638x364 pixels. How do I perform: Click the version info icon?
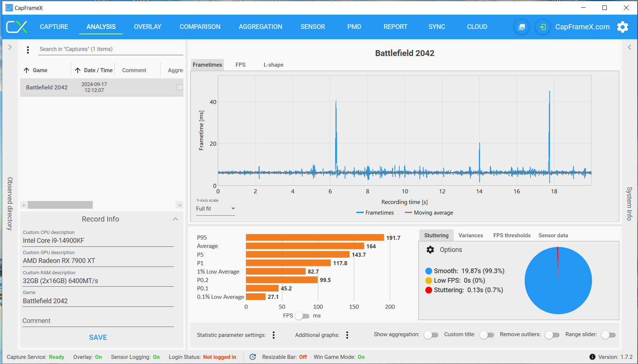(592, 357)
